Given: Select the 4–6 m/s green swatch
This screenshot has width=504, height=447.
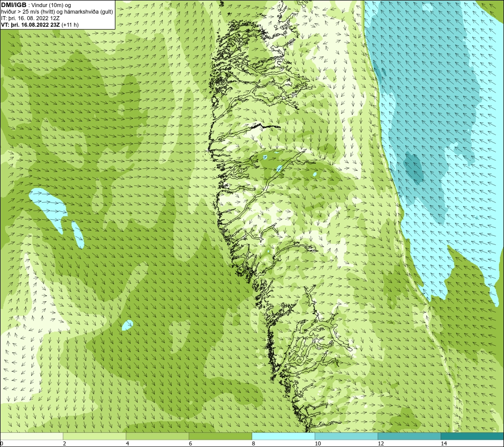Looking at the screenshot, I should point(157,436).
